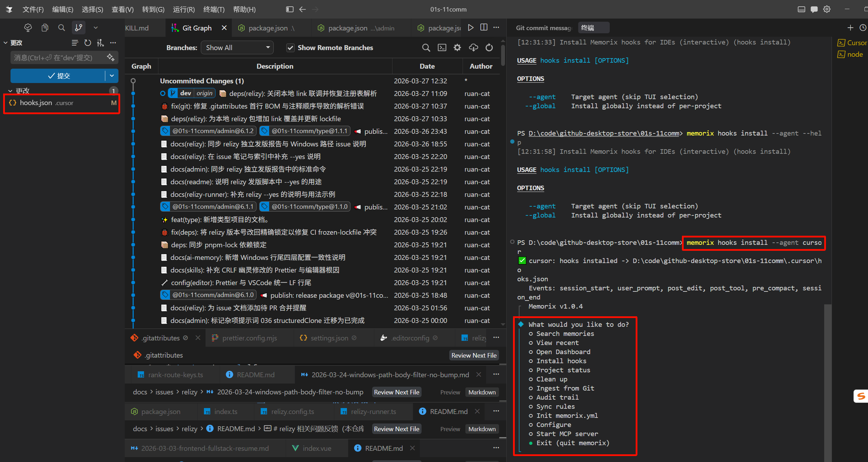
Task: Open the Branches Show All dropdown
Action: (x=237, y=48)
